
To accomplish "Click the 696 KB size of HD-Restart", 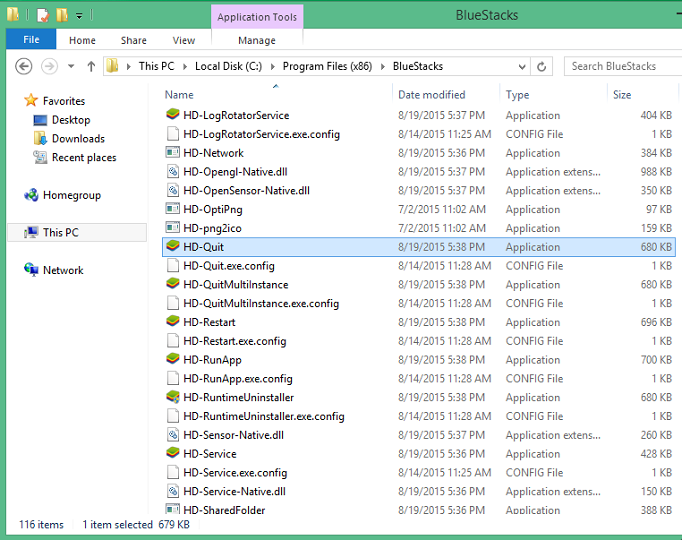I will (x=656, y=322).
